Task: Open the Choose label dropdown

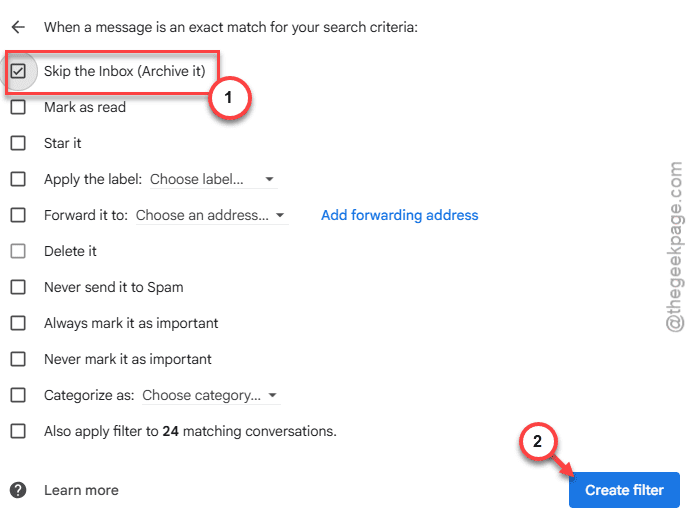Action: click(x=213, y=179)
